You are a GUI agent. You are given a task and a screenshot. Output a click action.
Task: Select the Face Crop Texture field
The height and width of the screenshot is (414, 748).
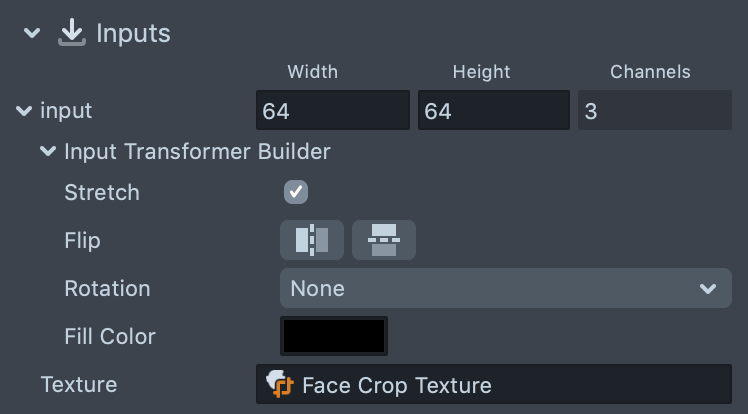[494, 385]
